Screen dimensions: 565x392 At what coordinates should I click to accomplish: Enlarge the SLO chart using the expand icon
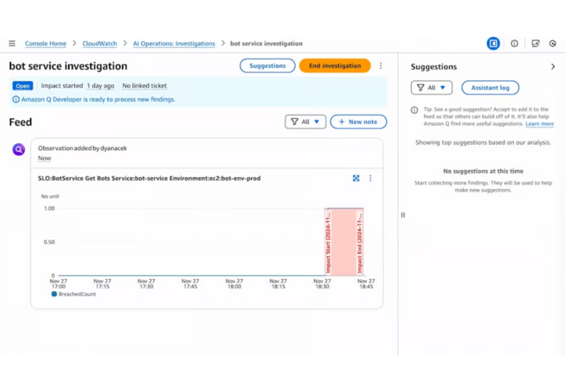pyautogui.click(x=356, y=178)
